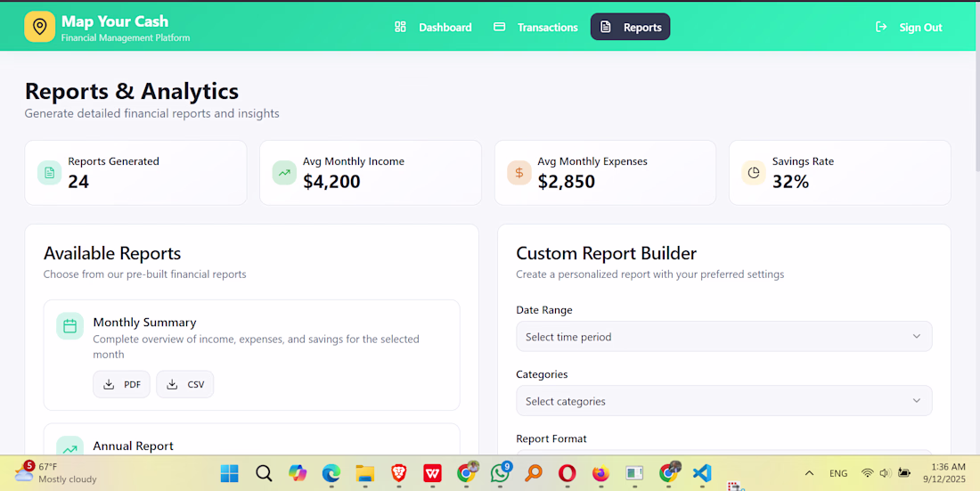Click the $2,850 average expenses value

tap(567, 182)
